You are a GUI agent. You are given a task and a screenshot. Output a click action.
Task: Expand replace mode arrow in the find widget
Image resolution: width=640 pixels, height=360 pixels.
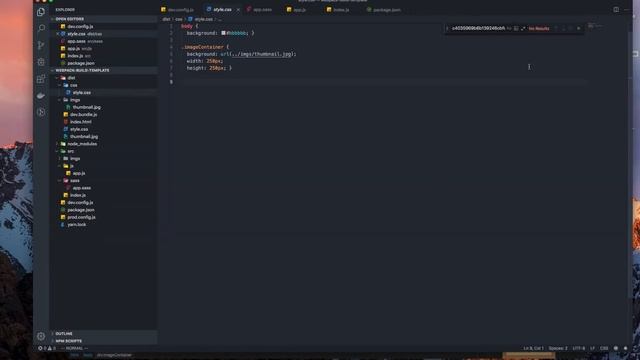tap(447, 29)
